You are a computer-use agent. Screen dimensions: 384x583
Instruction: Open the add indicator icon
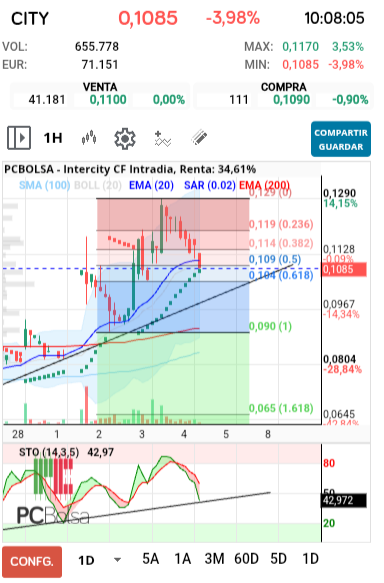pyautogui.click(x=162, y=138)
